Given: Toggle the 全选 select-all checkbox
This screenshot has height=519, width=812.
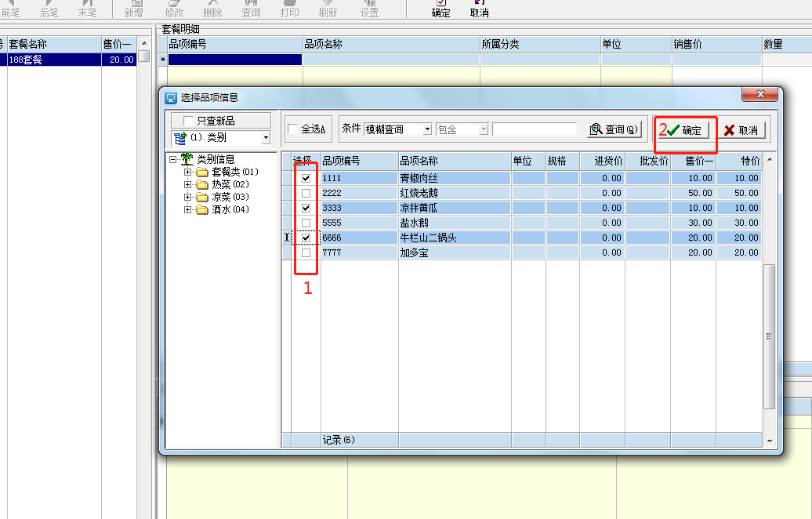Looking at the screenshot, I should 292,129.
